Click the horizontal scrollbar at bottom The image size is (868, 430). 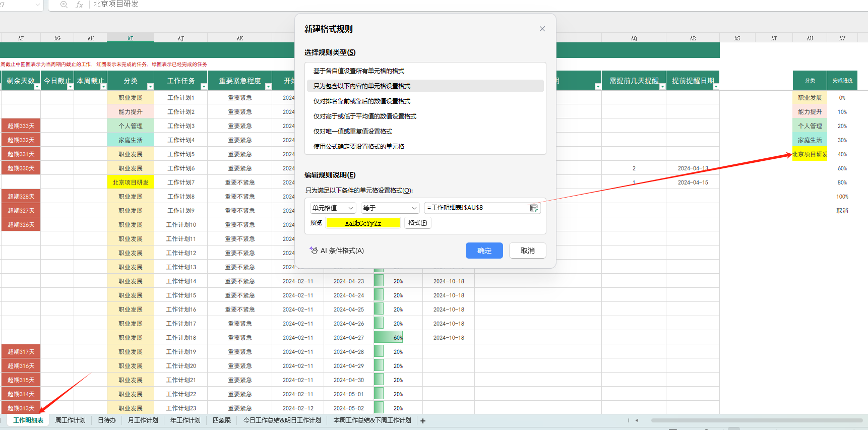click(x=756, y=420)
